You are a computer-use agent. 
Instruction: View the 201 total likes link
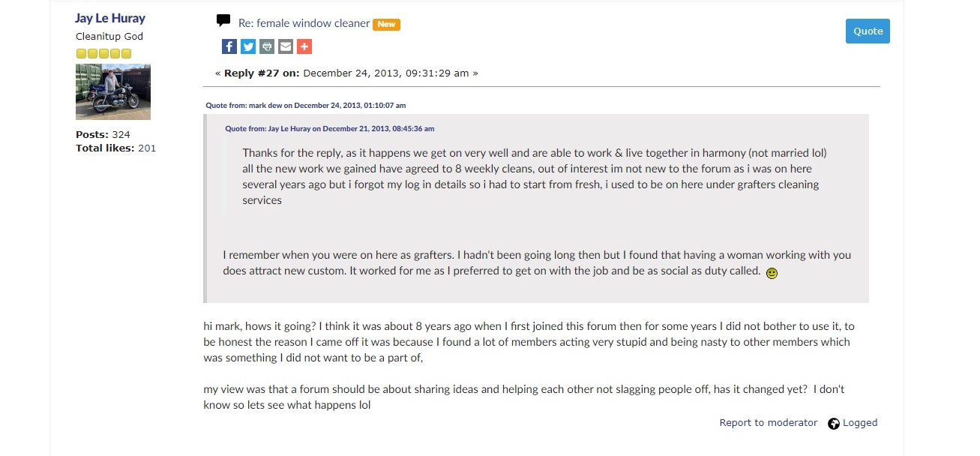pos(147,148)
